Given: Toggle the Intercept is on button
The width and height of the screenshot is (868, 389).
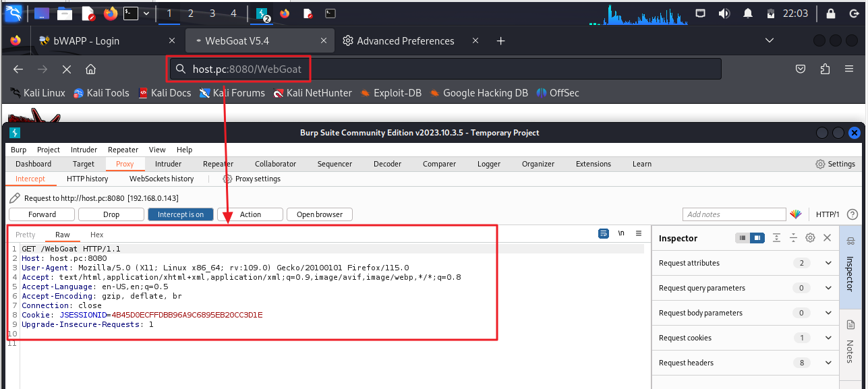Looking at the screenshot, I should (181, 214).
